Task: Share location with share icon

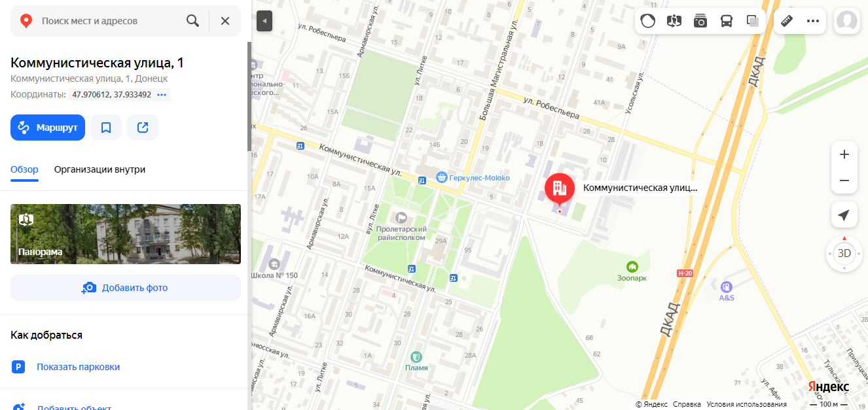Action: [x=143, y=128]
